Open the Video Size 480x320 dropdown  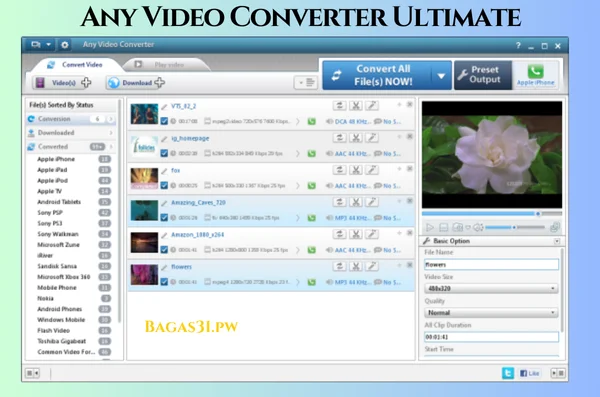point(491,288)
